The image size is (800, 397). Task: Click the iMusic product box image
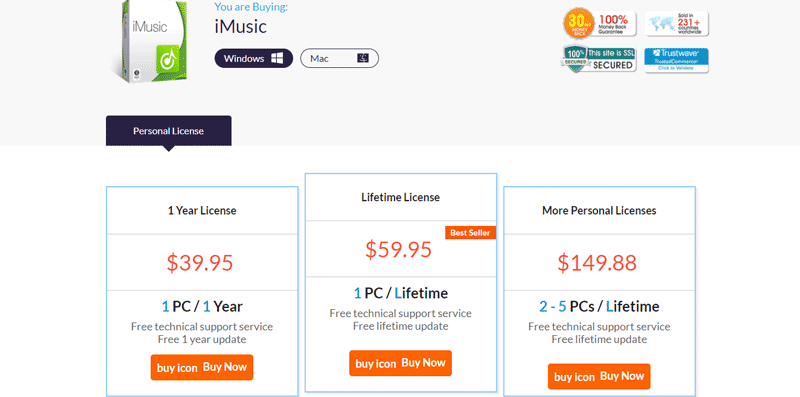[x=150, y=42]
